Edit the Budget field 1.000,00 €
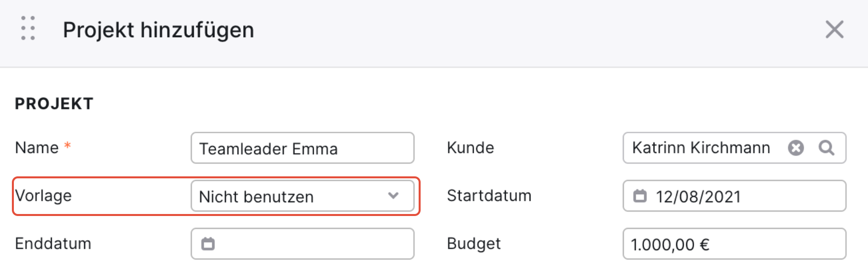The image size is (868, 269). pyautogui.click(x=734, y=244)
